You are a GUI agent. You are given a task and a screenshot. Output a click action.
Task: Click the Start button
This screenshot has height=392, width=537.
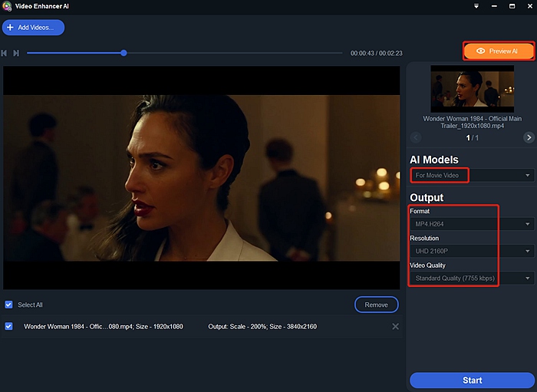point(473,380)
